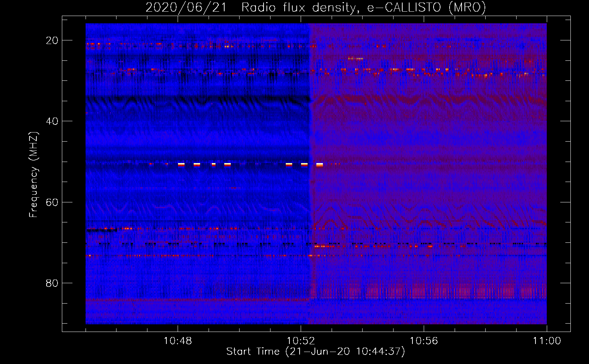Click the 10:48 time tick label

[x=178, y=341]
